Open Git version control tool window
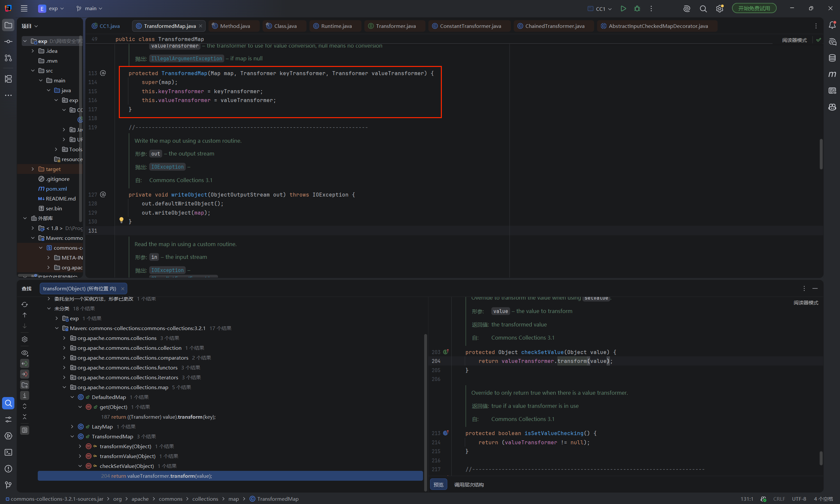The image size is (840, 504). 9,485
